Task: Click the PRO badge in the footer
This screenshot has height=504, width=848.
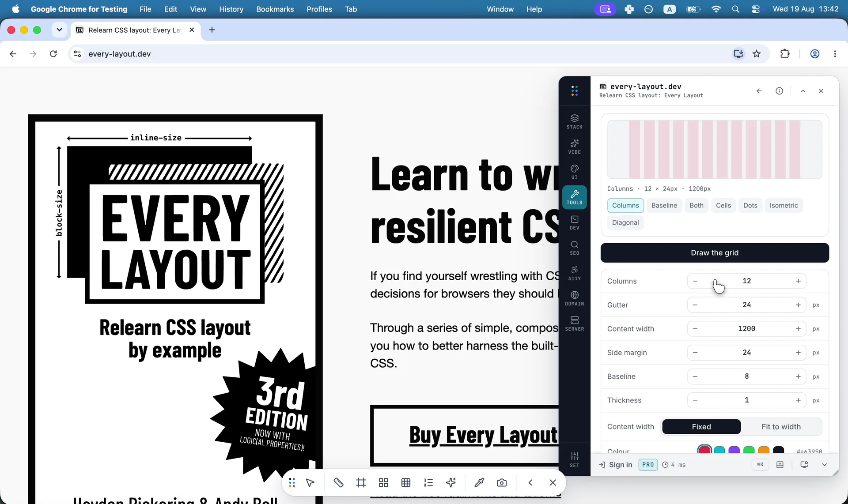Action: [648, 465]
